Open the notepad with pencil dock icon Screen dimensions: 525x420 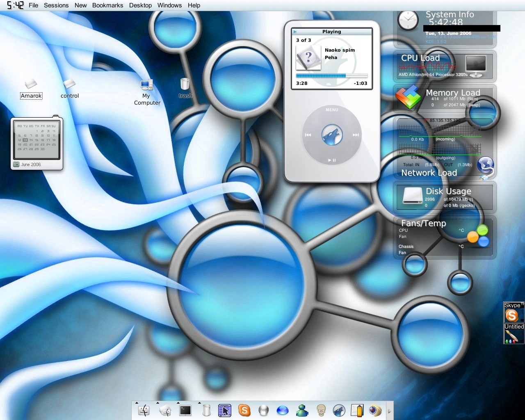pos(357,410)
